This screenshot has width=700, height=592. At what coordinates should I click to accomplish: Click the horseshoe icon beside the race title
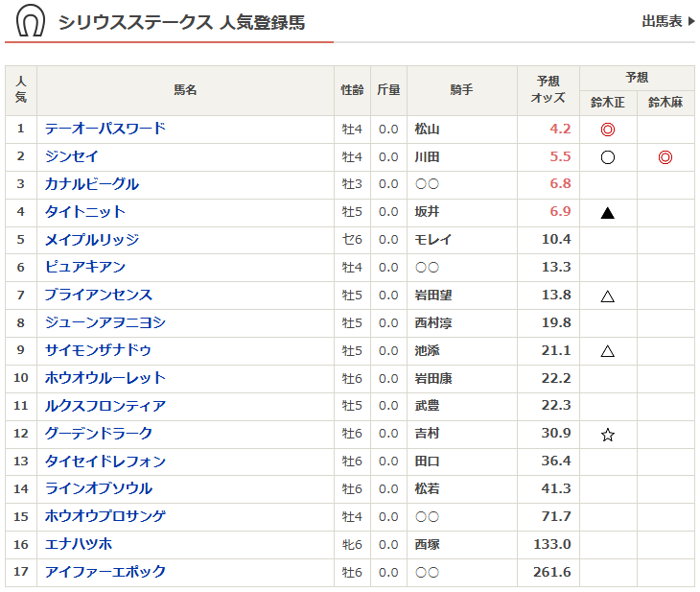[x=31, y=20]
